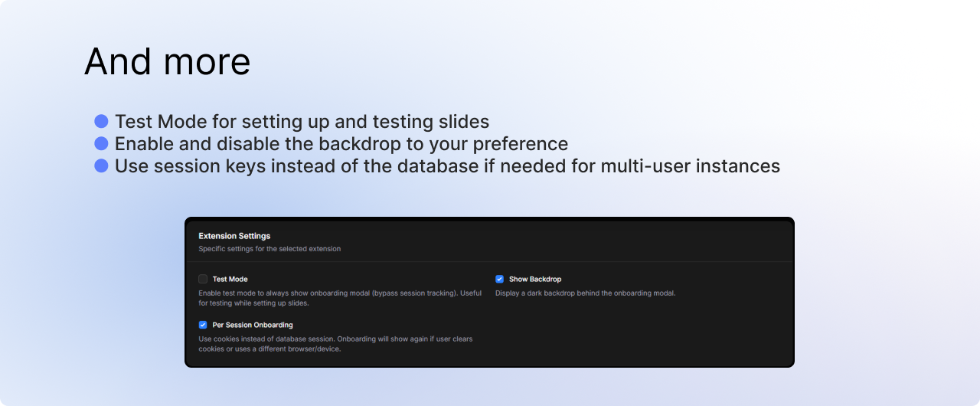
Task: Click the 'And more' slide heading
Action: tap(167, 61)
